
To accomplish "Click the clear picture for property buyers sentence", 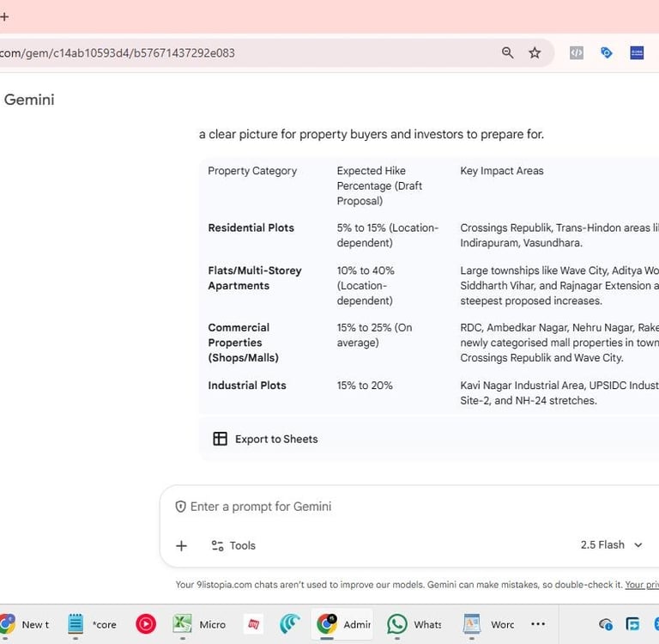I will [372, 135].
